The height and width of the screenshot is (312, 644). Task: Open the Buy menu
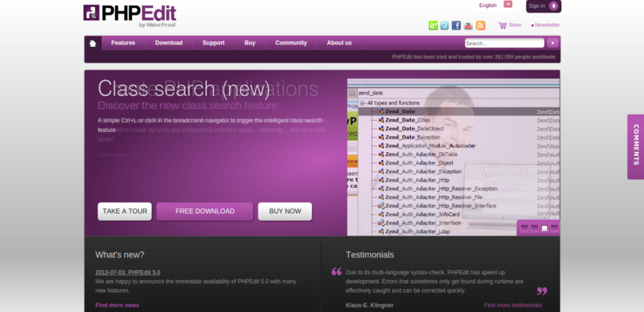250,43
